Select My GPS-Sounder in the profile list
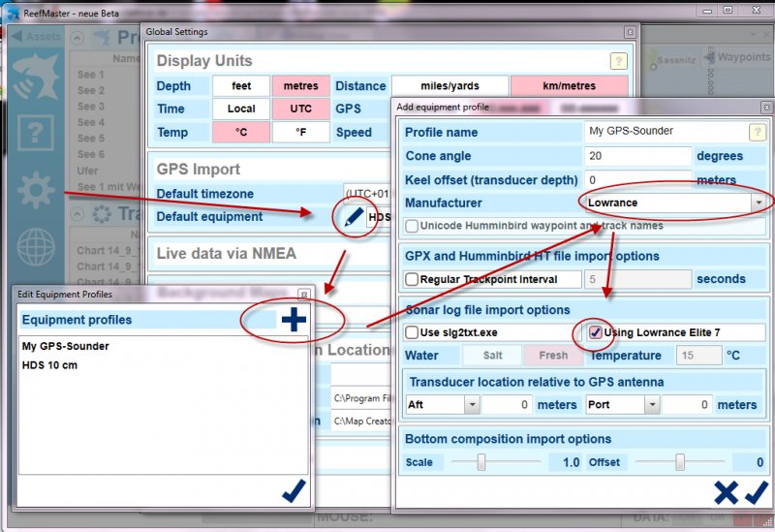The image size is (775, 532). coord(65,346)
